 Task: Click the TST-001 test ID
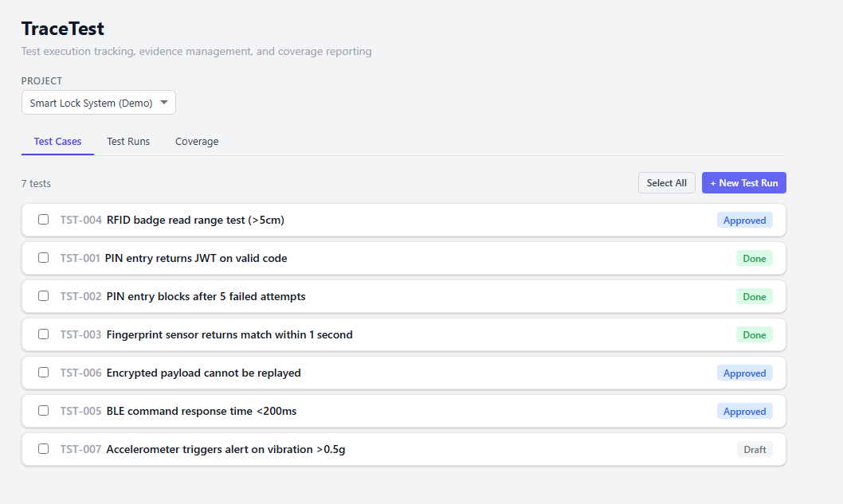click(80, 258)
